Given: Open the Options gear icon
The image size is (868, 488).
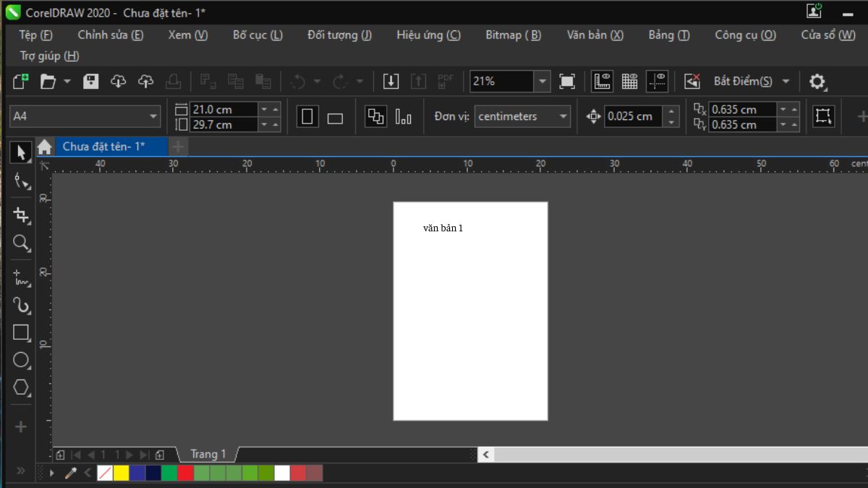Looking at the screenshot, I should (817, 82).
